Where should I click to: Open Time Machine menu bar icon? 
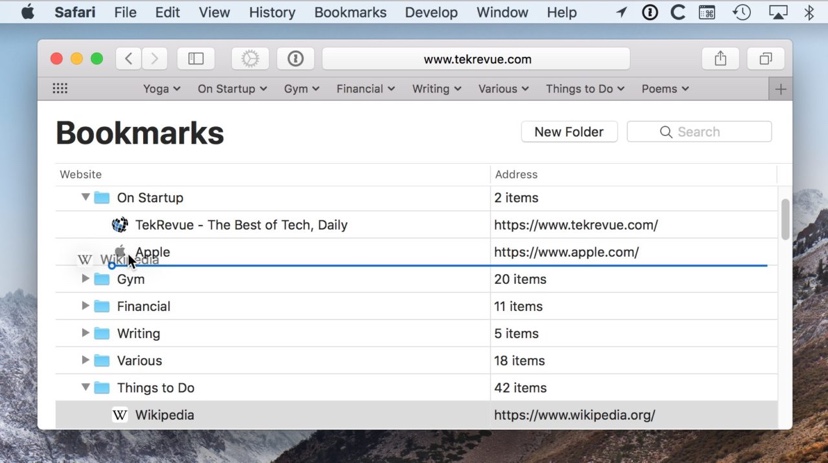tap(741, 12)
